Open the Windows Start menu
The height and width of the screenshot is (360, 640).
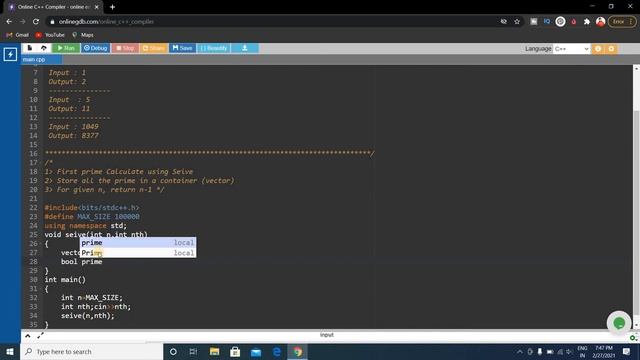10,351
